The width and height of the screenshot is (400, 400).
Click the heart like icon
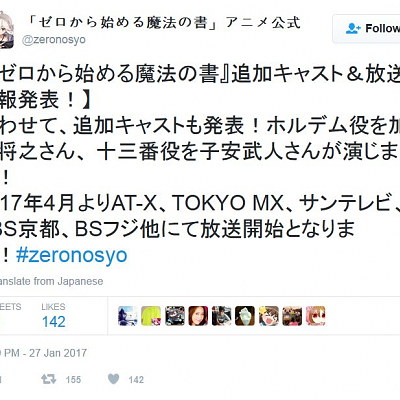(x=114, y=379)
